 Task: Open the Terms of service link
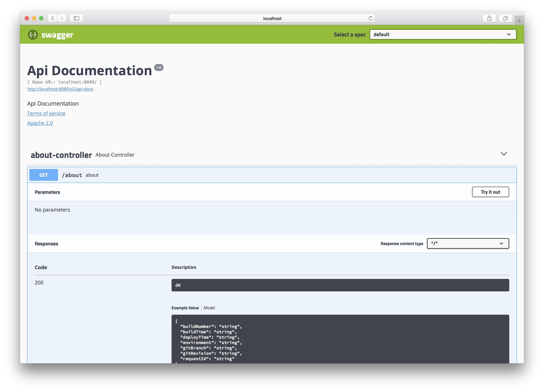(x=46, y=113)
